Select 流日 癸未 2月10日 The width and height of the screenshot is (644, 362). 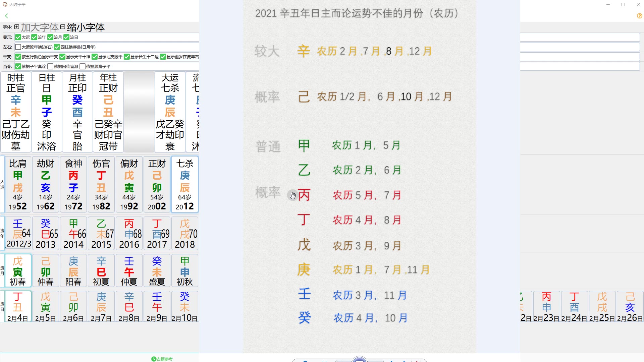[x=185, y=307]
